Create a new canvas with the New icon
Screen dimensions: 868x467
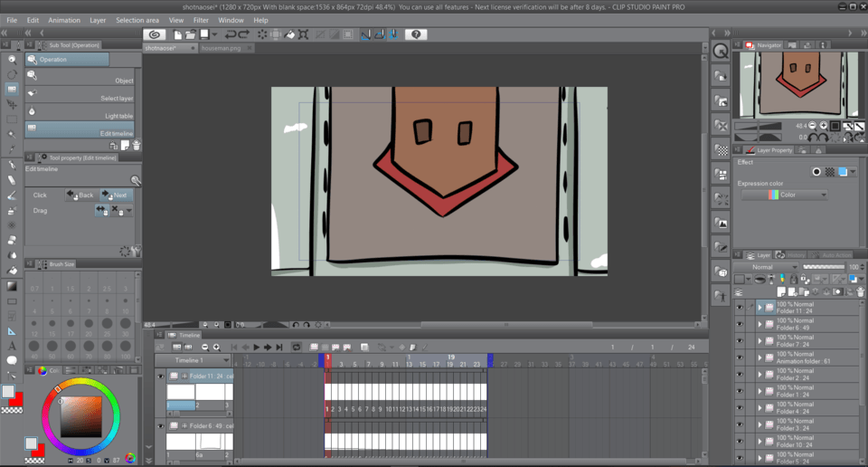tap(177, 34)
